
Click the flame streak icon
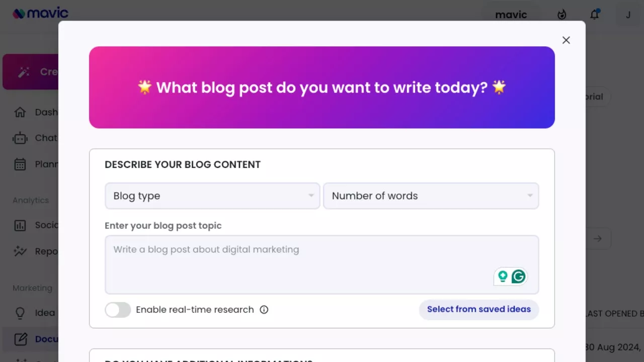pyautogui.click(x=562, y=15)
